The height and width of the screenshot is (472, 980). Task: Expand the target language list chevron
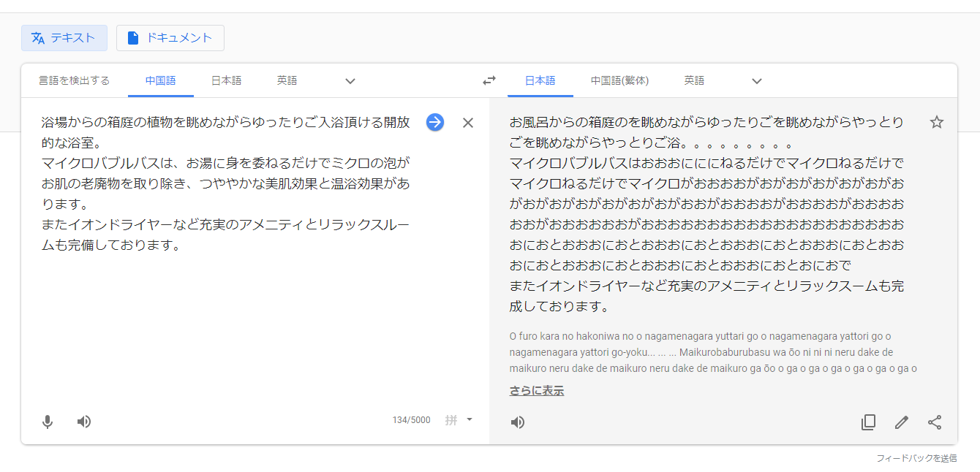757,81
